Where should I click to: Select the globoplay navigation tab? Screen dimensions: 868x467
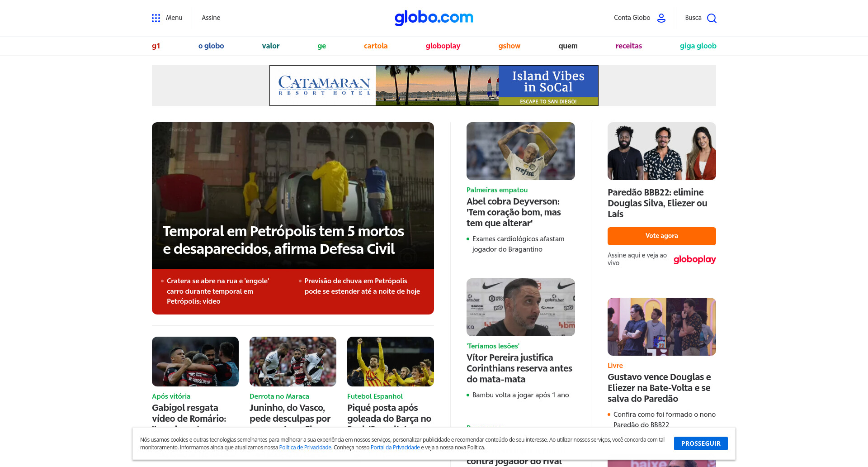443,46
